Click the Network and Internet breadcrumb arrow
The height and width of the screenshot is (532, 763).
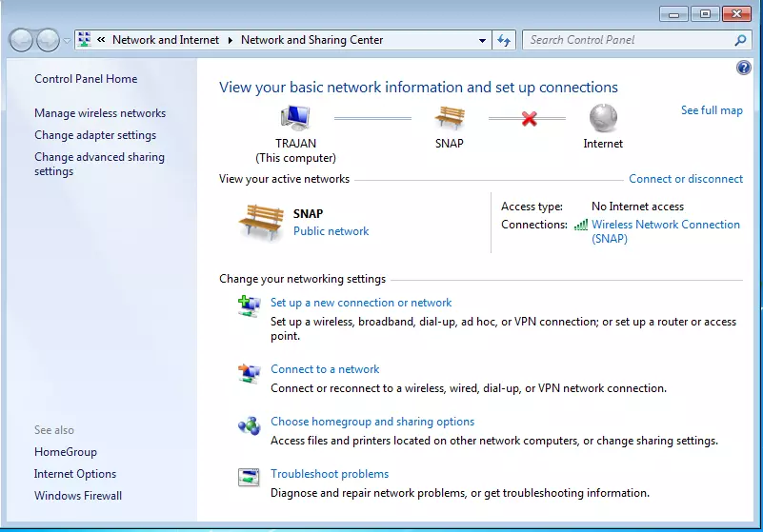[x=229, y=40]
